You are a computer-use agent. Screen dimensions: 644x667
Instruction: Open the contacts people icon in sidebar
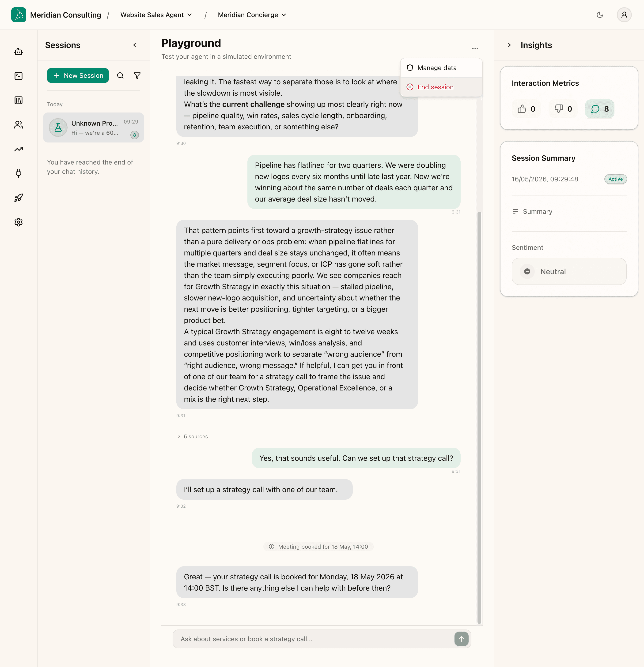pyautogui.click(x=19, y=125)
